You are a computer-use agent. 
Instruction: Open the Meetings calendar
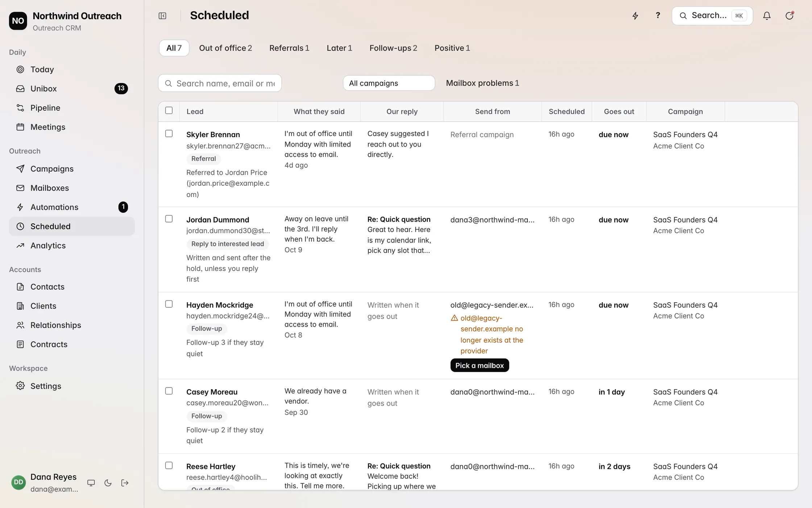pos(72,127)
